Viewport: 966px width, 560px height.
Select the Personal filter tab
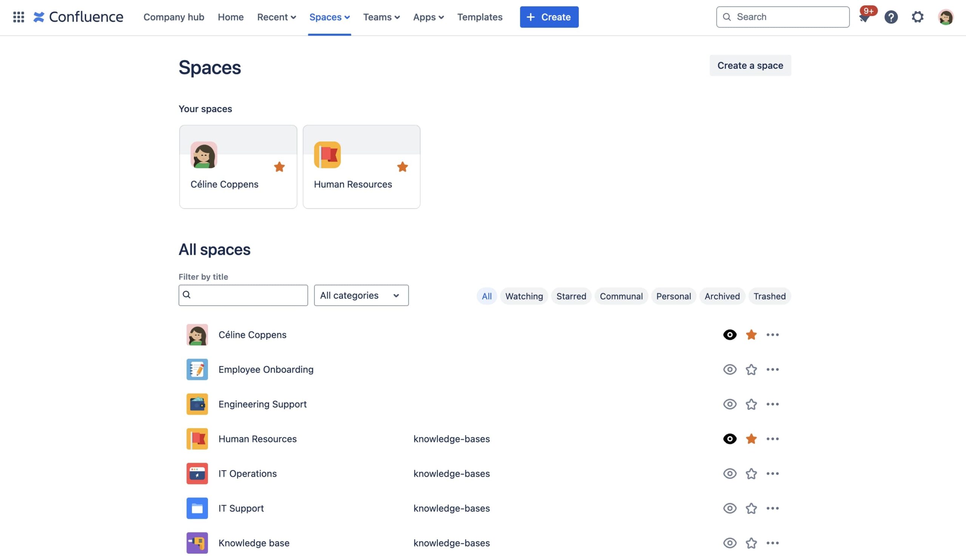pos(674,296)
